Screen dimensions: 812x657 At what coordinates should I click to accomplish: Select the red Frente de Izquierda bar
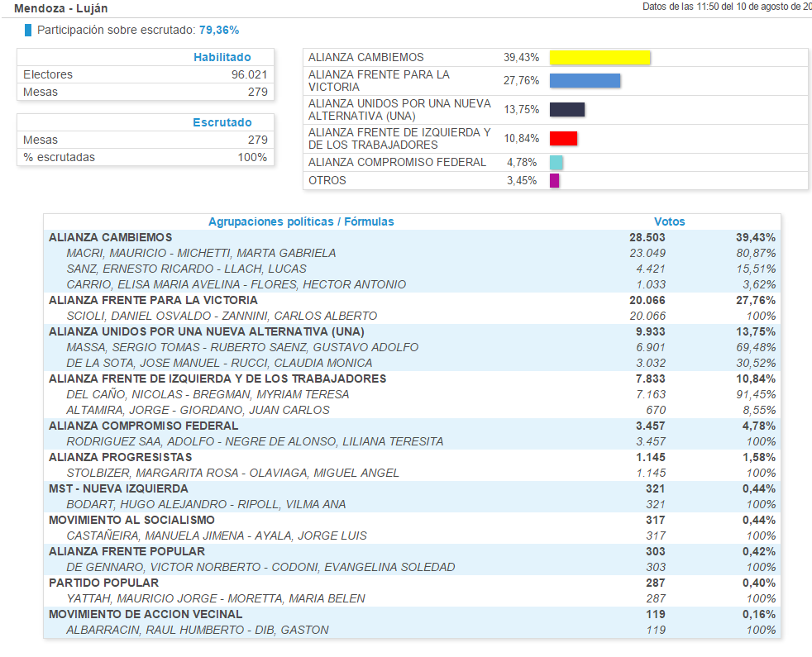point(563,139)
